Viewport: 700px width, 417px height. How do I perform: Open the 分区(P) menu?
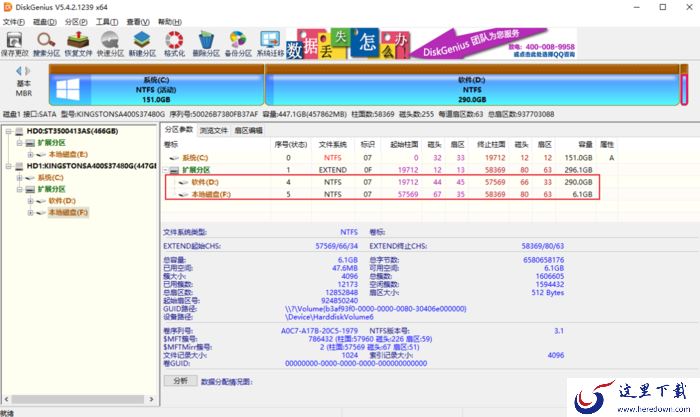[76, 22]
